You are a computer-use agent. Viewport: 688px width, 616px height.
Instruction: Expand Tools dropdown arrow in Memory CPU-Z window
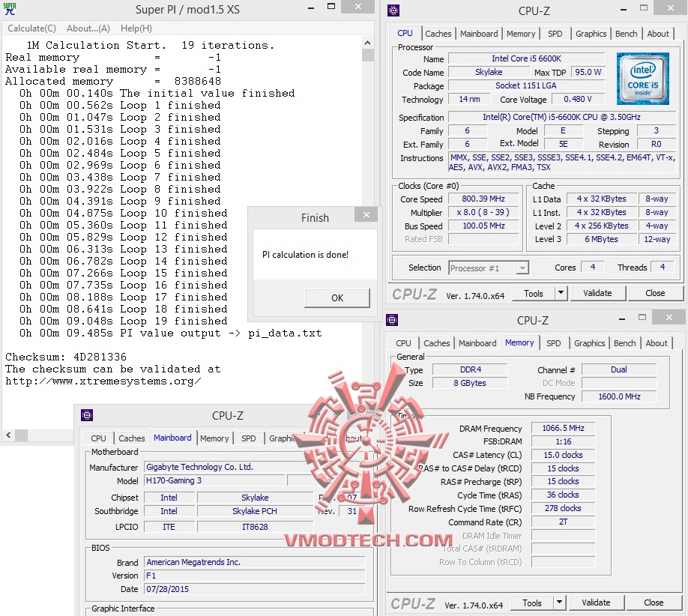[x=559, y=603]
